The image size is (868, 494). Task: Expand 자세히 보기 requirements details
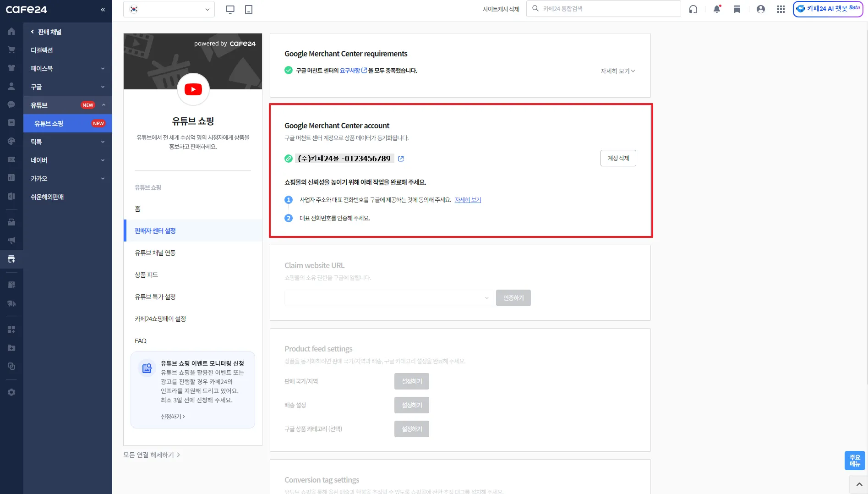click(618, 71)
